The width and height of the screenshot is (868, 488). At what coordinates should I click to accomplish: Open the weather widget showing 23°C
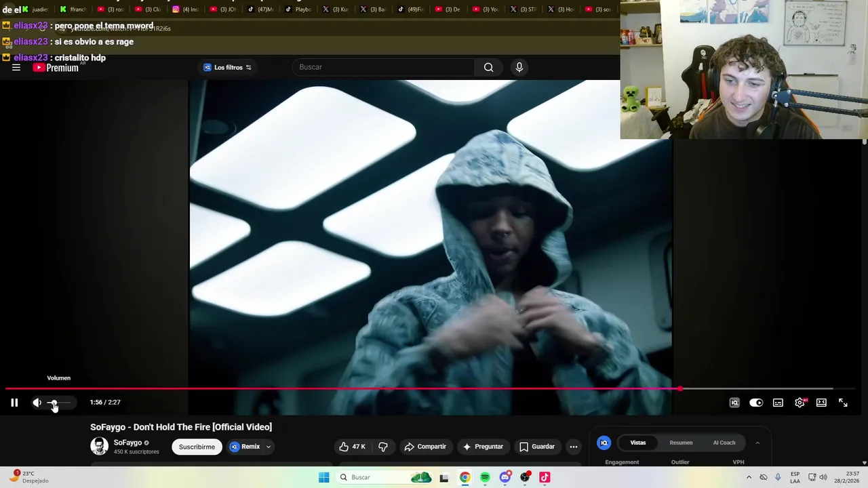coord(28,477)
